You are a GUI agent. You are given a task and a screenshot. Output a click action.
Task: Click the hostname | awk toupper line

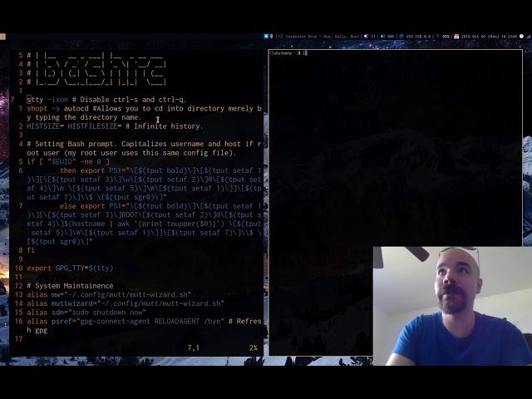pyautogui.click(x=144, y=224)
